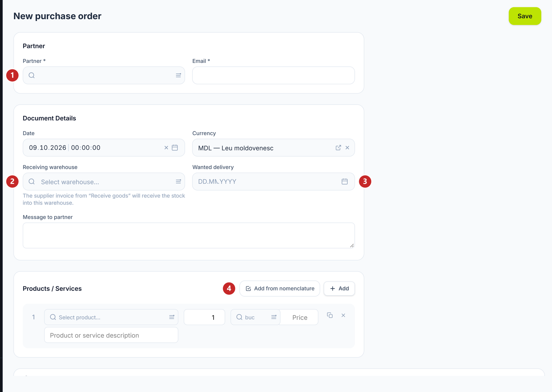
Task: Click the 'Wanted delivery' label
Action: [213, 167]
